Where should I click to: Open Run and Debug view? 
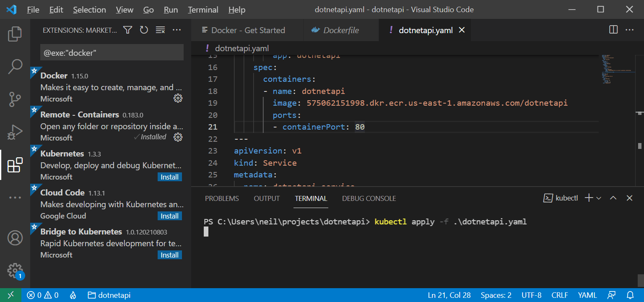click(x=15, y=132)
